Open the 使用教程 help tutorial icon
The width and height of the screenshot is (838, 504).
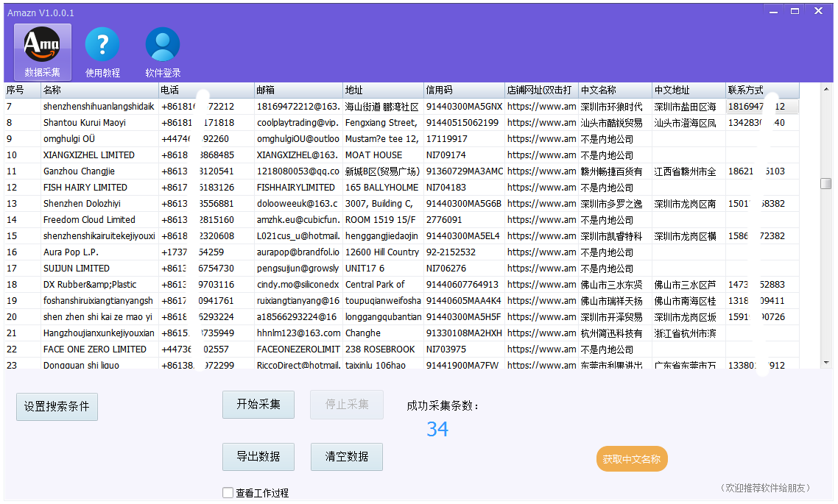102,52
